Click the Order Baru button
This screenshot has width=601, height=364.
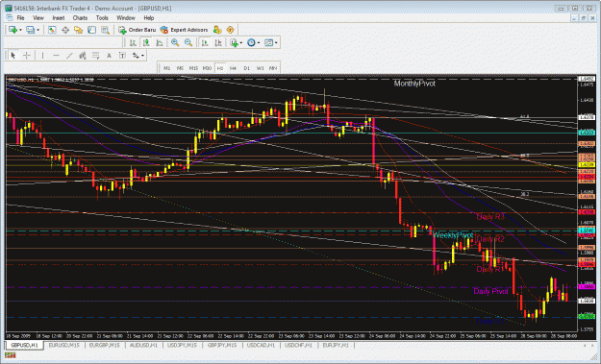[x=138, y=30]
